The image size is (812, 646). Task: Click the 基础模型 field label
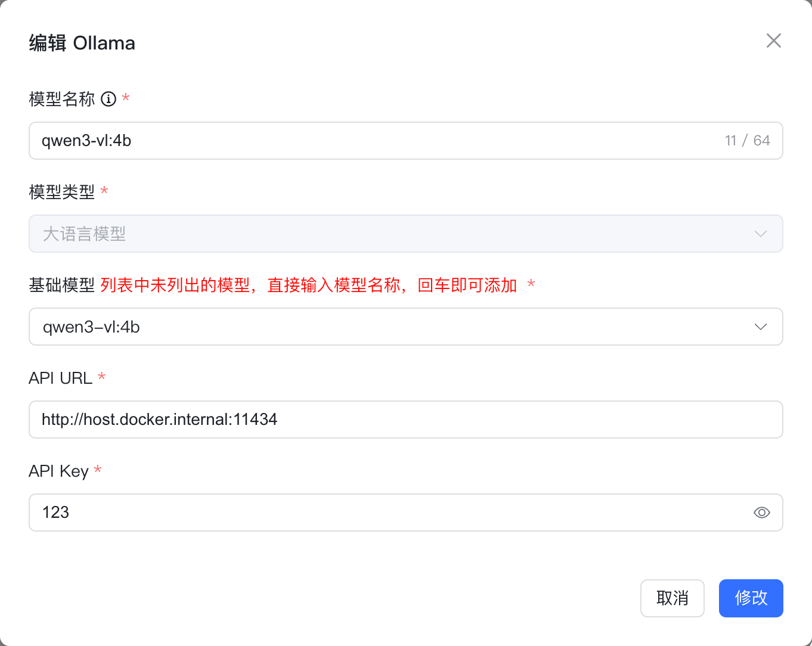[61, 285]
